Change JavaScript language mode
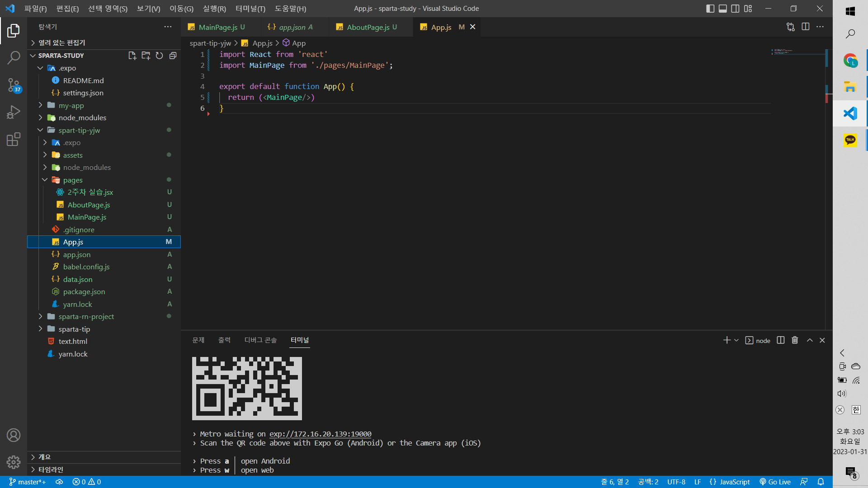Image resolution: width=868 pixels, height=488 pixels. point(735,482)
